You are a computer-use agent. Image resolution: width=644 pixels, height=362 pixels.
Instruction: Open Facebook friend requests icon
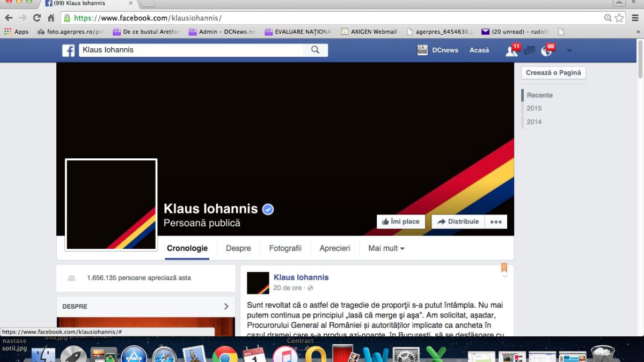(x=511, y=51)
